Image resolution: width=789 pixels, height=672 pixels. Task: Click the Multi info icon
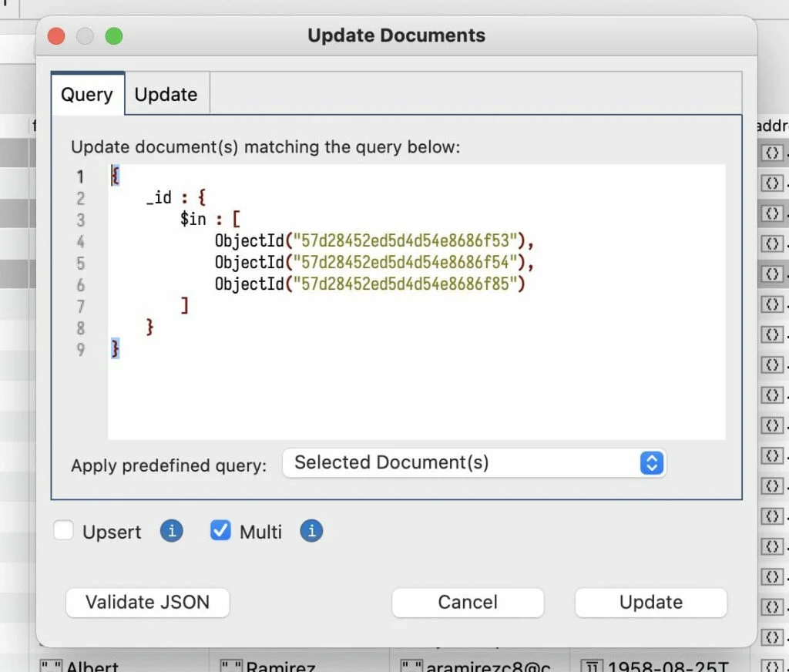click(311, 531)
